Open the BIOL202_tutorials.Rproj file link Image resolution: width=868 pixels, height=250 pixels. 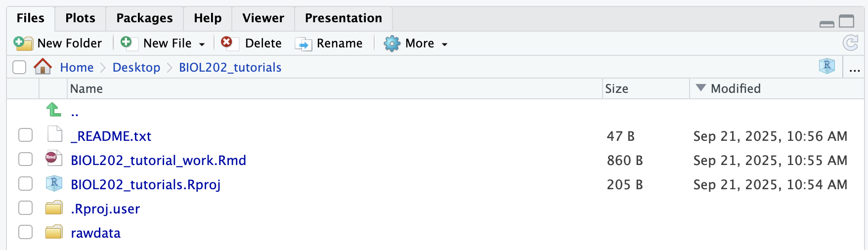[x=145, y=184]
